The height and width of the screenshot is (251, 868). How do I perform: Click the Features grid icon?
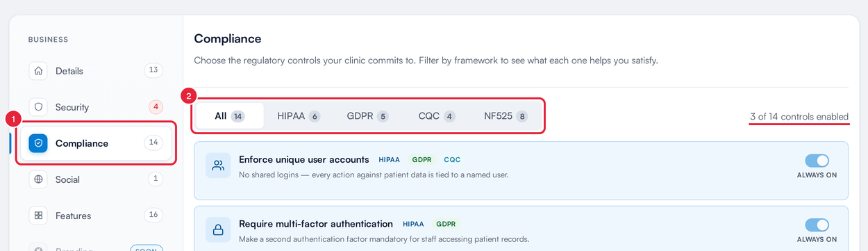(38, 216)
